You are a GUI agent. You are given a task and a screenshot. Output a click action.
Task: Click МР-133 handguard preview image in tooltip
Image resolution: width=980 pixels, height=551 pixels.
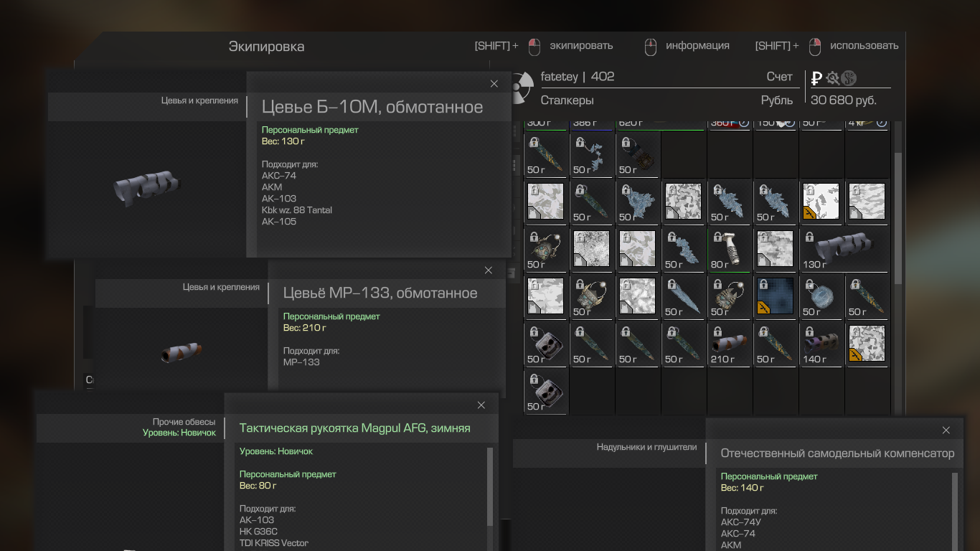coord(182,353)
